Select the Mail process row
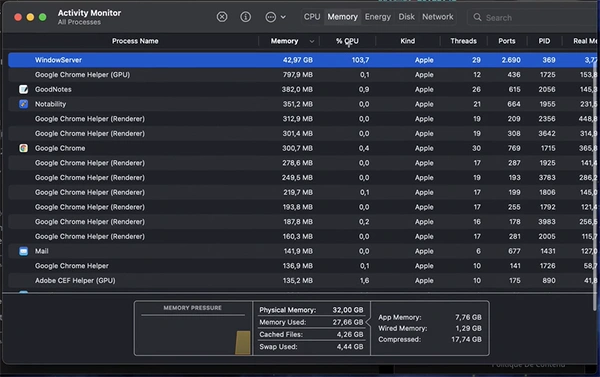 point(302,251)
